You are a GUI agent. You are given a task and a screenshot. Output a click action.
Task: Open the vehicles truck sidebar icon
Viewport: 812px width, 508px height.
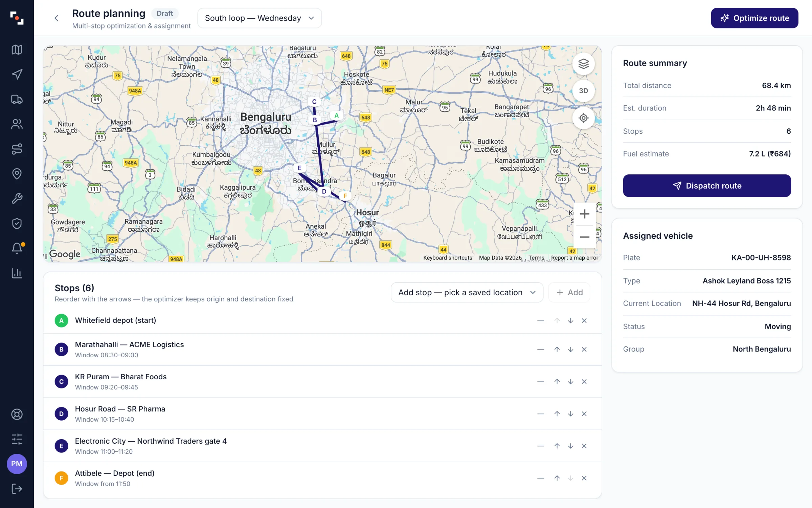pos(17,100)
